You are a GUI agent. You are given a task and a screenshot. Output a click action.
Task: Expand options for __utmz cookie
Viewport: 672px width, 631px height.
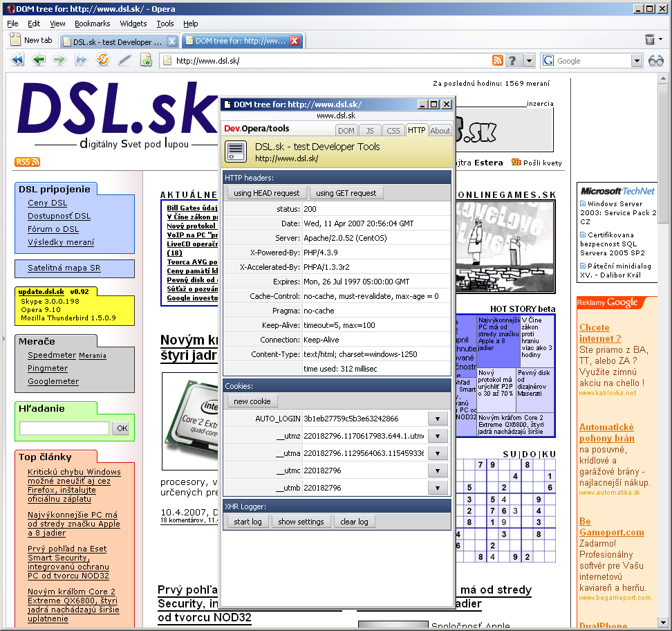[438, 436]
